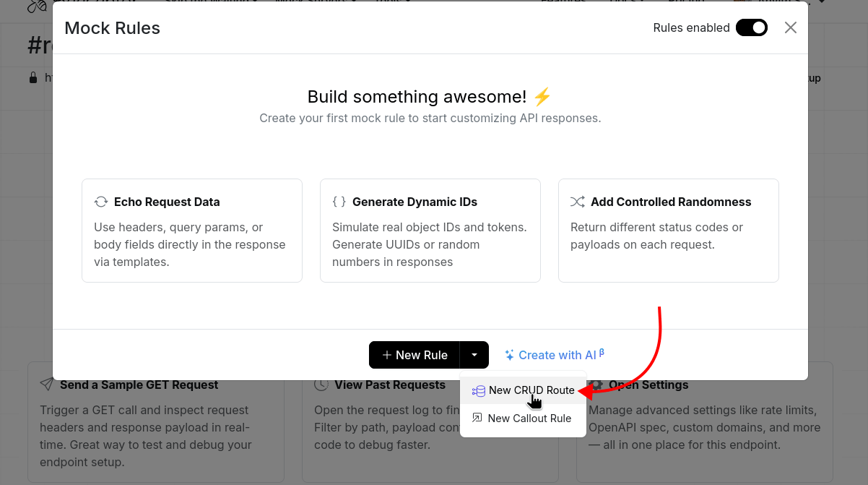Open the New Rule split-button dropdown arrow
Viewport: 868px width, 485px height.
click(x=474, y=355)
